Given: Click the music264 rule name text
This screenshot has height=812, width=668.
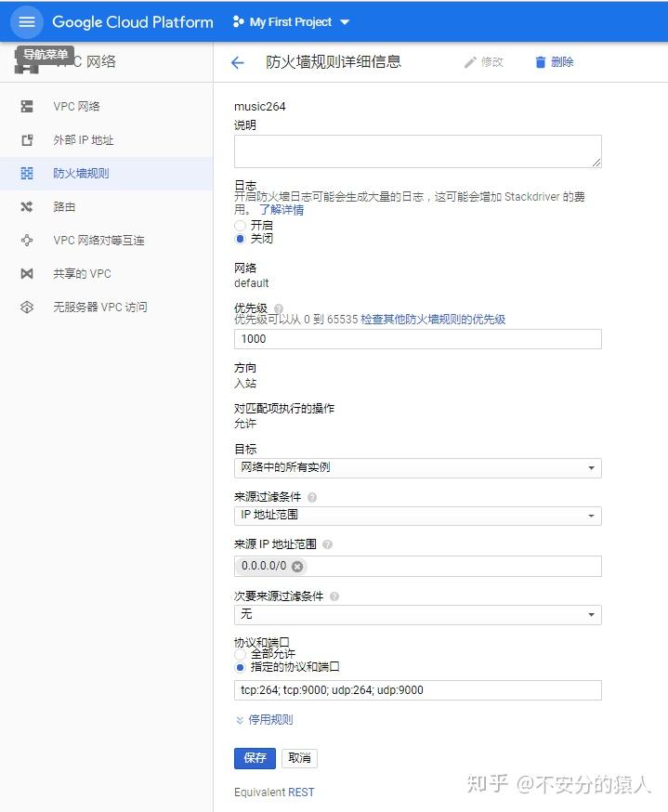Looking at the screenshot, I should [259, 107].
